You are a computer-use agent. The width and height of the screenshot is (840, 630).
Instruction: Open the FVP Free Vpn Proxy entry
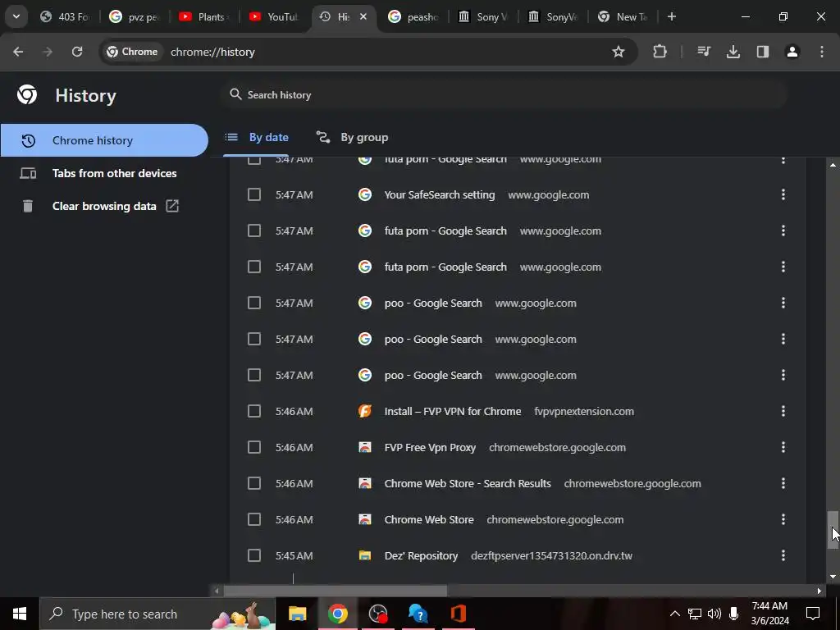pyautogui.click(x=430, y=447)
